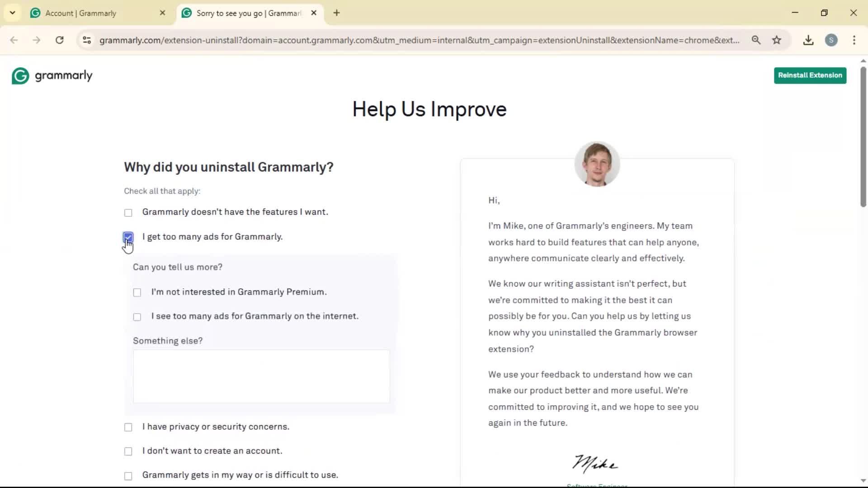Uncheck 'I get too many ads for Grammarly'
Screen dimensions: 868x488
pyautogui.click(x=128, y=237)
